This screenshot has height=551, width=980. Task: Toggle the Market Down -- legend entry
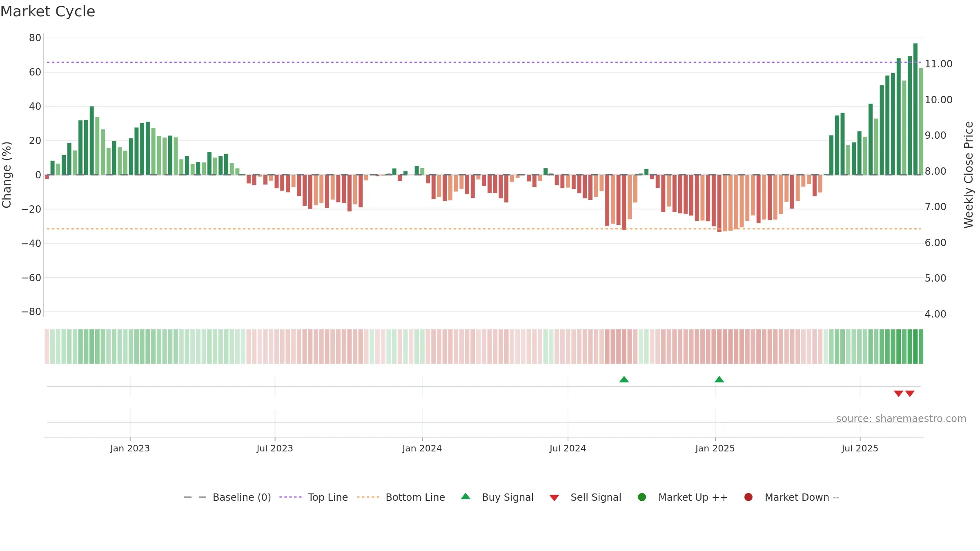(x=791, y=497)
